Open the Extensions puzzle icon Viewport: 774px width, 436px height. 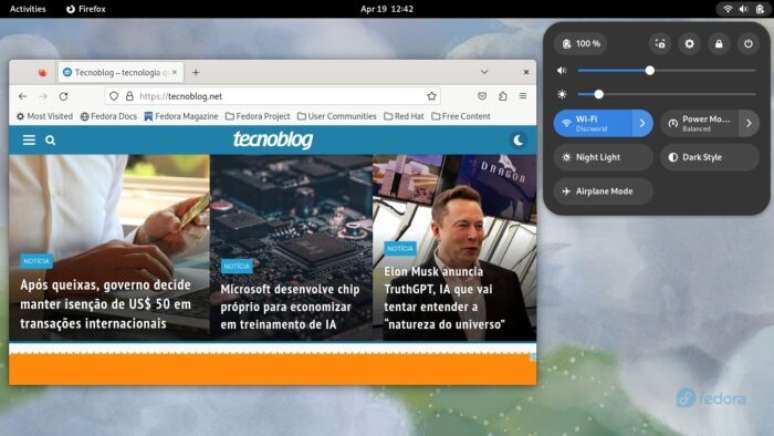coord(503,96)
